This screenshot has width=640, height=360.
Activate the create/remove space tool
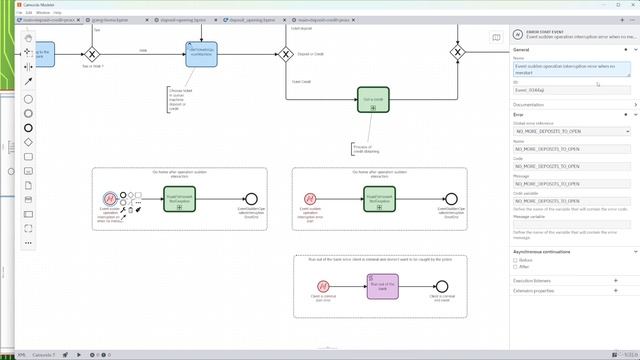28,67
